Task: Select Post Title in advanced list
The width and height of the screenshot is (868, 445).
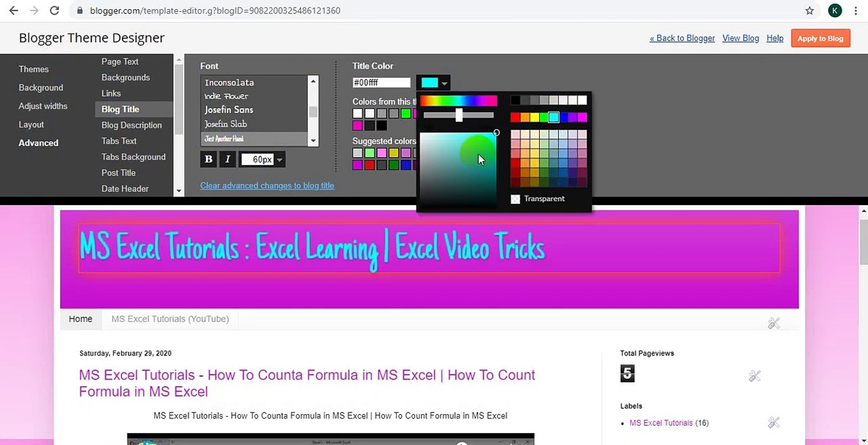Action: click(x=119, y=173)
